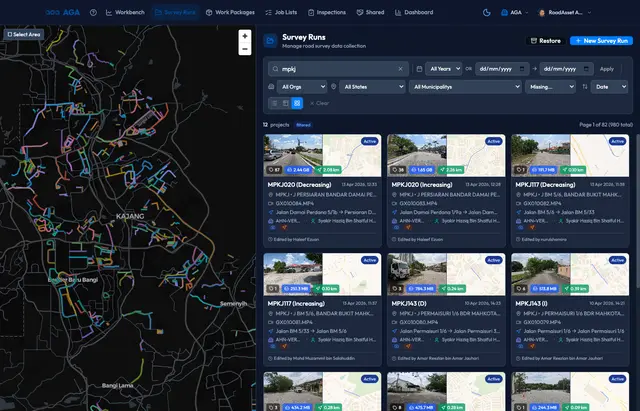The width and height of the screenshot is (640, 411).
Task: Open the MPKJ117 (Increasing) card title
Action: click(296, 304)
